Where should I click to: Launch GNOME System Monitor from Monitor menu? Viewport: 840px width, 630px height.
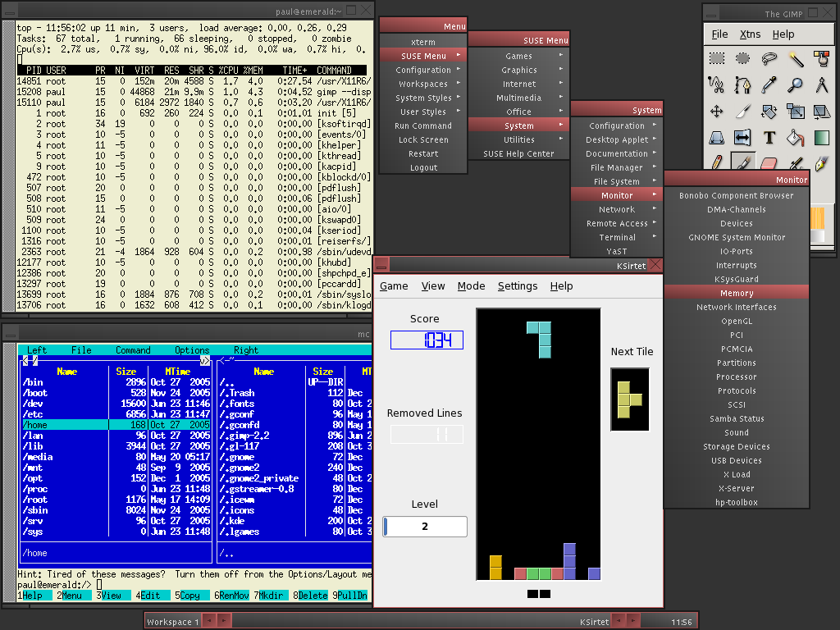(x=737, y=237)
